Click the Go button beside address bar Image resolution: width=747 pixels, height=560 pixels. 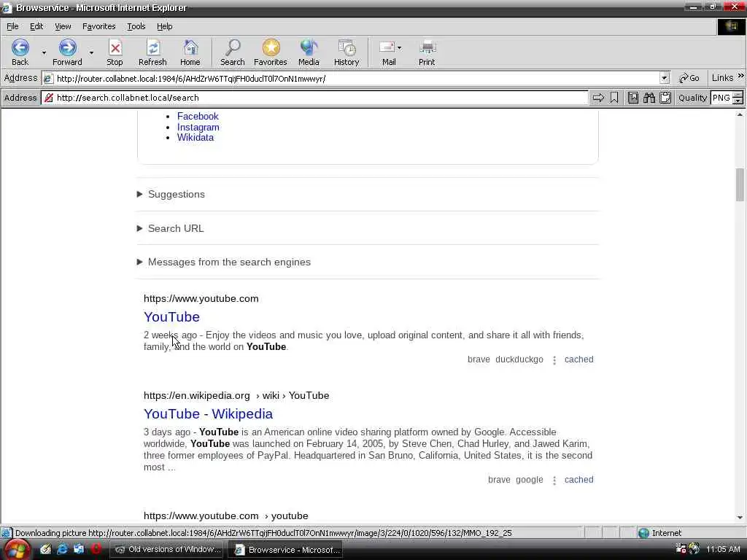(x=689, y=78)
